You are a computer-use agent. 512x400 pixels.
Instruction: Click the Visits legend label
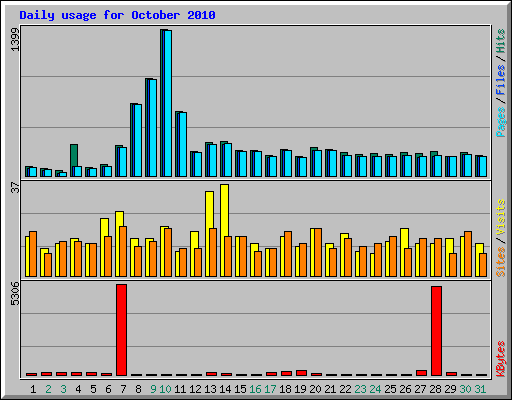coord(501,217)
